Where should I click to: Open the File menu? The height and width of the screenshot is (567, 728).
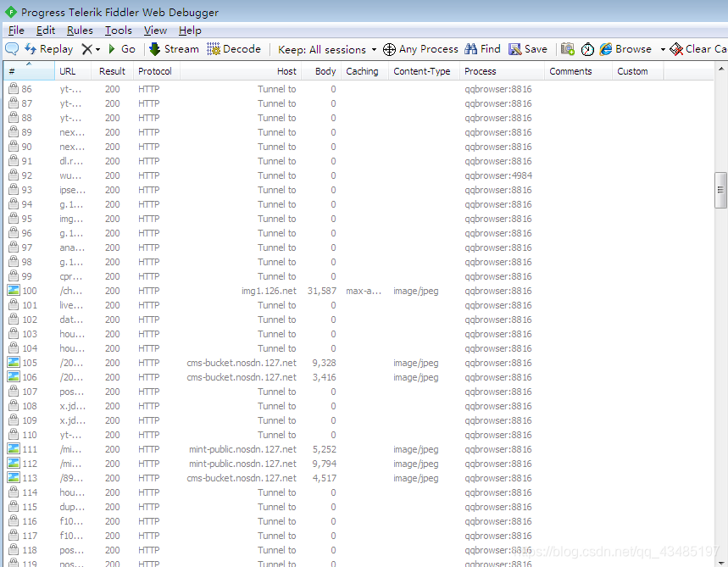click(16, 31)
